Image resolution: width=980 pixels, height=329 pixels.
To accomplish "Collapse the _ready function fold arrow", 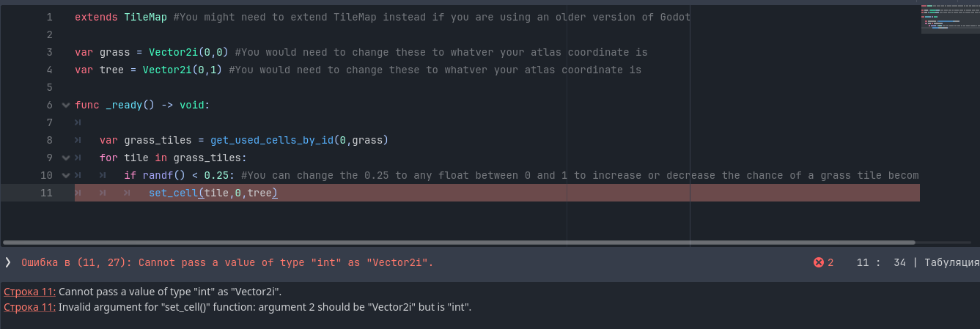I will click(x=66, y=105).
